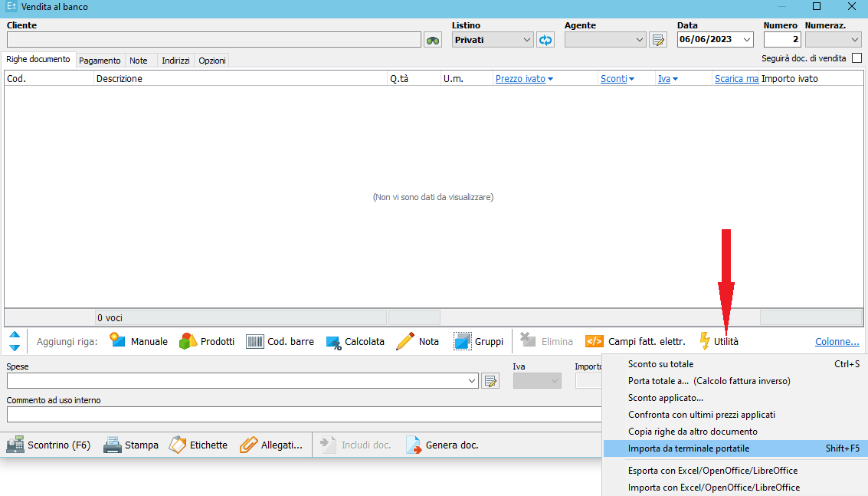This screenshot has height=496, width=868.
Task: Click the Scarica ma column link
Action: point(736,79)
